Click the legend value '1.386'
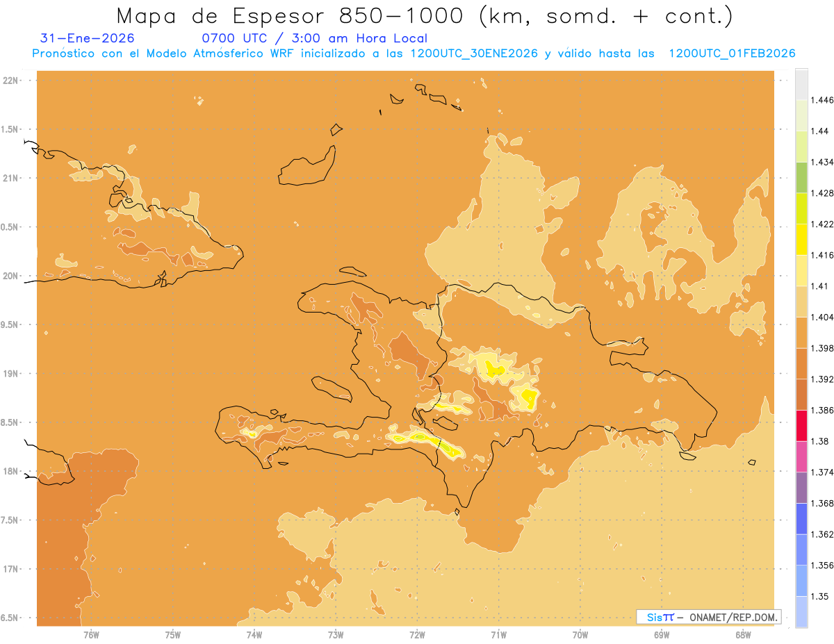Viewport: 834px width, 644px height. pos(824,411)
